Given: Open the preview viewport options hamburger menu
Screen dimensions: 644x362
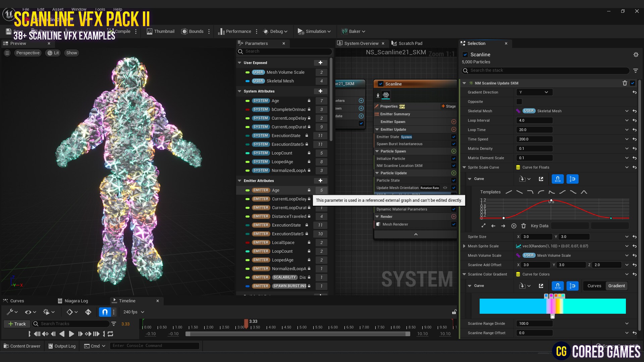Looking at the screenshot, I should click(7, 53).
